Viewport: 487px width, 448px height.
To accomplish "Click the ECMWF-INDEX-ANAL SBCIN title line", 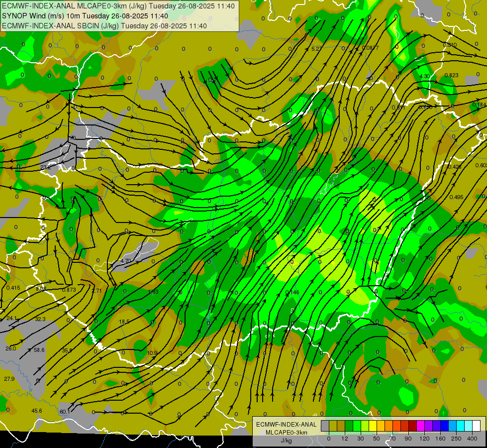I will 104,26.
